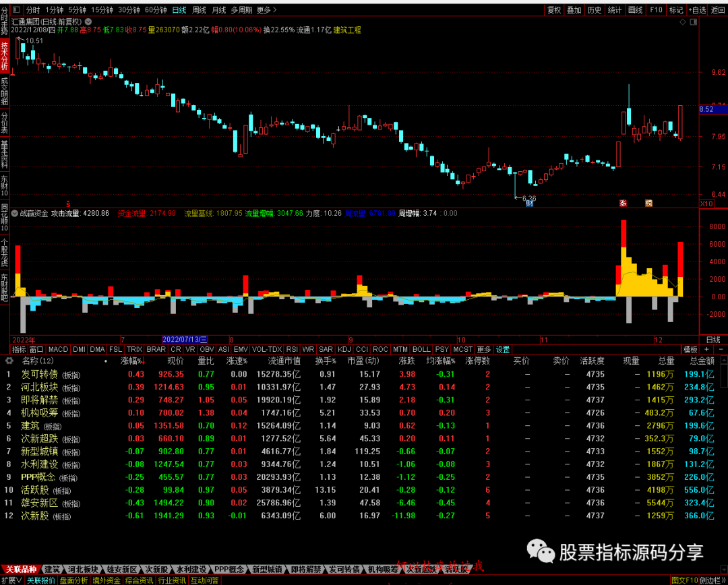The width and height of the screenshot is (728, 585).
Task: Sort the list by 换手% column
Action: (x=326, y=361)
